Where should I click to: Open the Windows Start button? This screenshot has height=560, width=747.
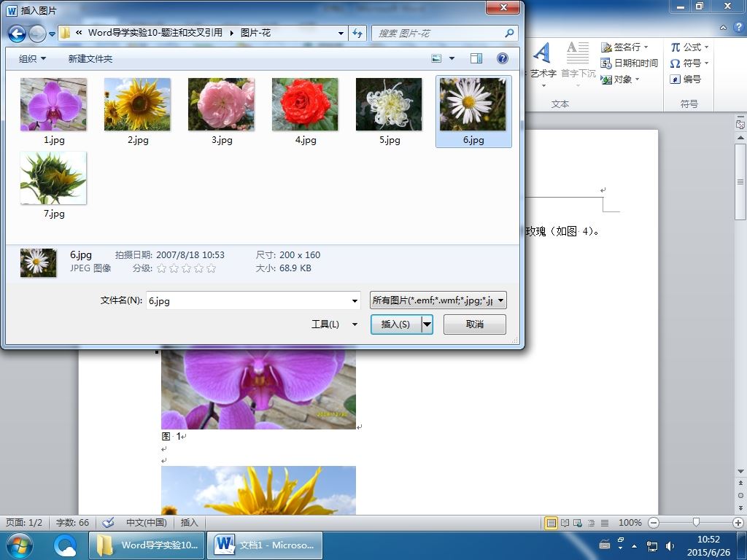pyautogui.click(x=19, y=545)
